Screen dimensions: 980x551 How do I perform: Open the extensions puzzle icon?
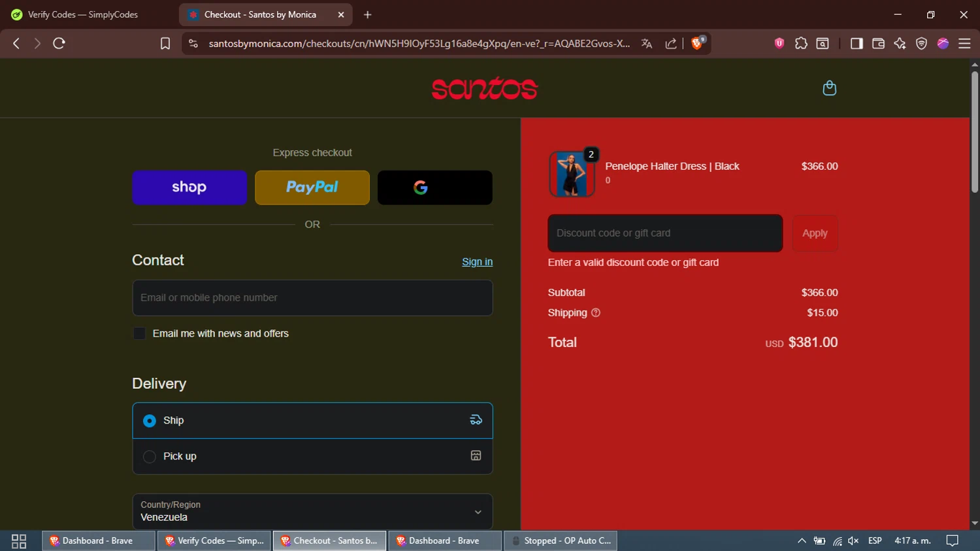click(x=801, y=43)
